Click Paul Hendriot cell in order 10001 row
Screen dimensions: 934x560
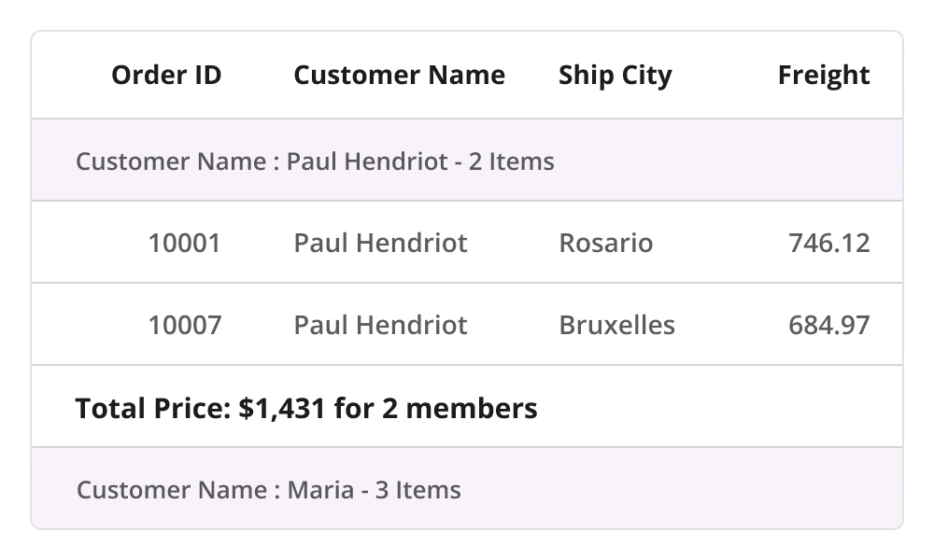380,244
